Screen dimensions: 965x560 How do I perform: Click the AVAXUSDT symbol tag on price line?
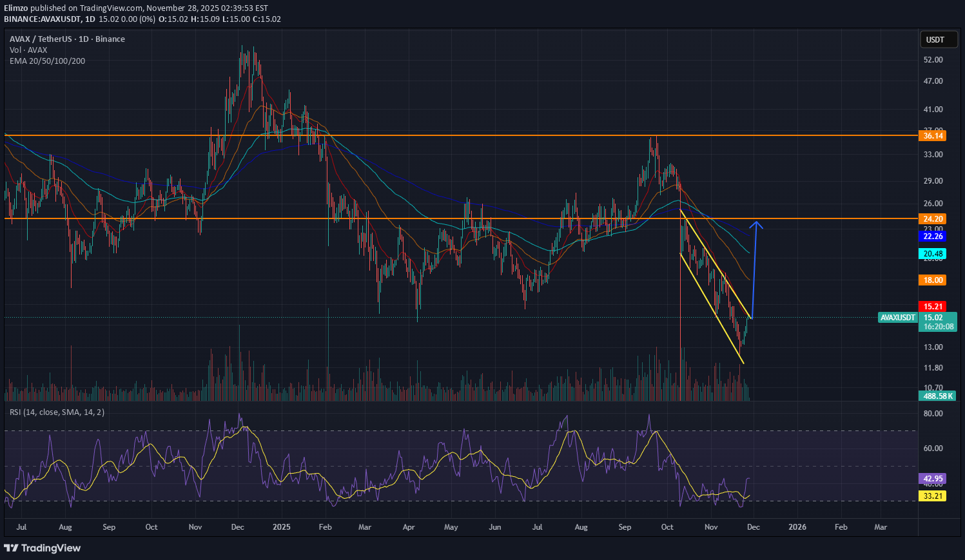point(897,318)
